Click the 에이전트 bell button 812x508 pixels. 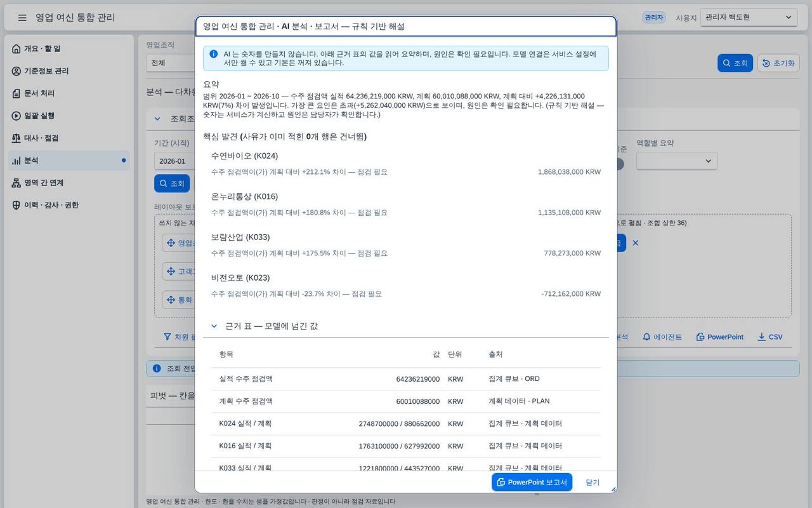662,337
